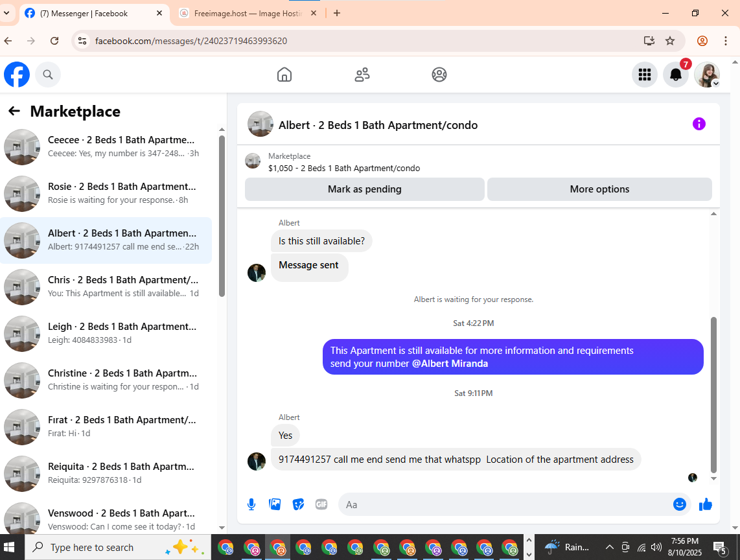Click the install app icon in address bar
Image resolution: width=740 pixels, height=560 pixels.
point(649,41)
